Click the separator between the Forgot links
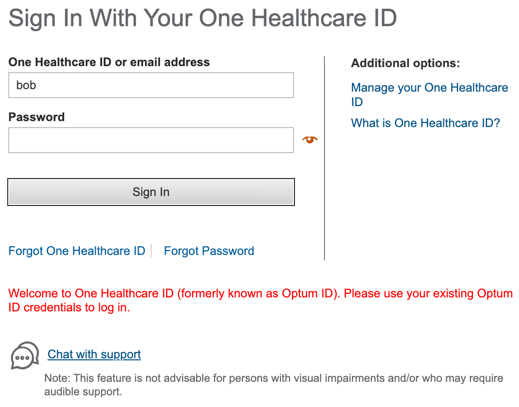Image resolution: width=519 pixels, height=407 pixels. [x=152, y=251]
